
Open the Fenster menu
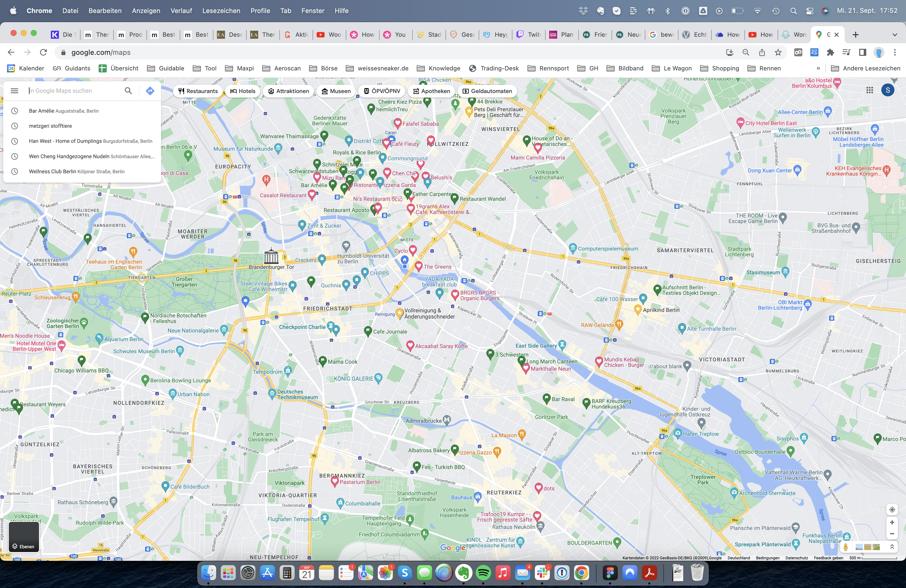click(313, 11)
